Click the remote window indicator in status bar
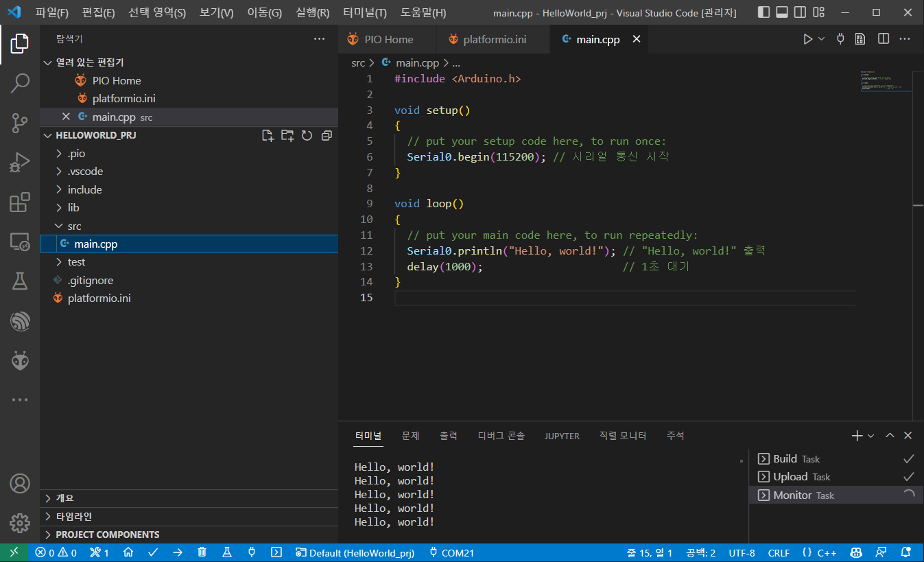Viewport: 924px width, 562px height. tap(14, 552)
